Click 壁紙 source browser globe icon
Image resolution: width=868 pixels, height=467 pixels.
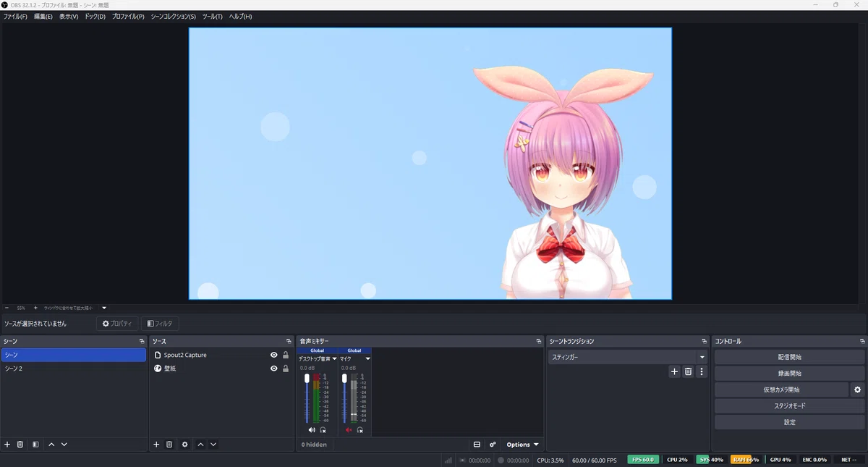point(158,369)
